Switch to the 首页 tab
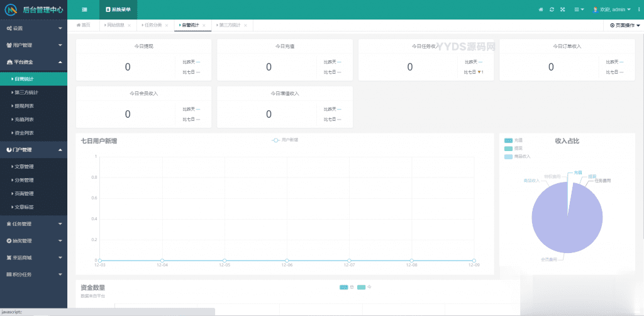Viewport: 644px width, 316px height. tap(84, 25)
